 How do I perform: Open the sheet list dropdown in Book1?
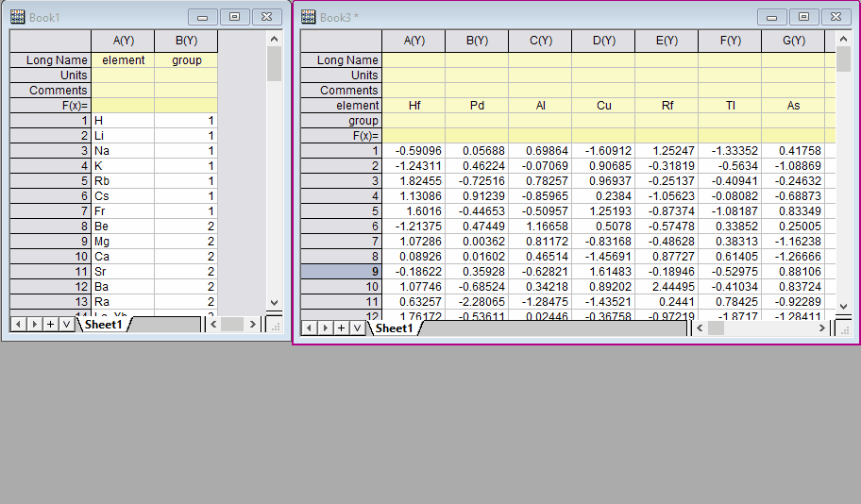pyautogui.click(x=65, y=324)
